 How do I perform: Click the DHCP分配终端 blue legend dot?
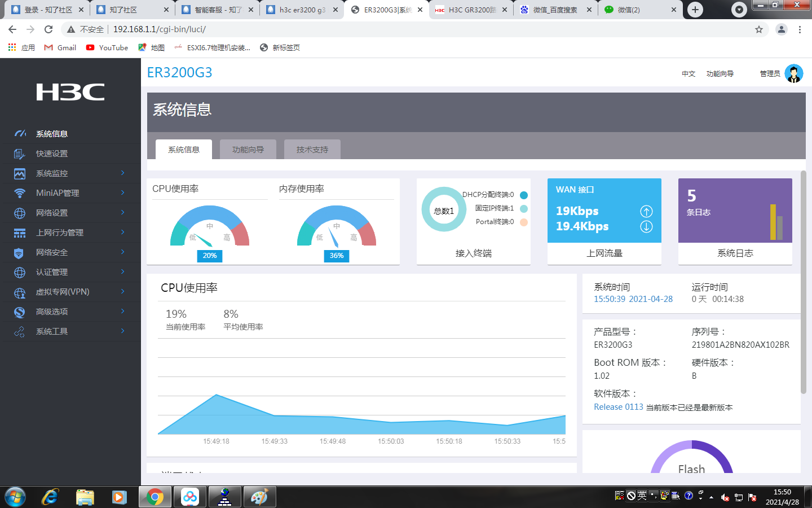coord(524,195)
